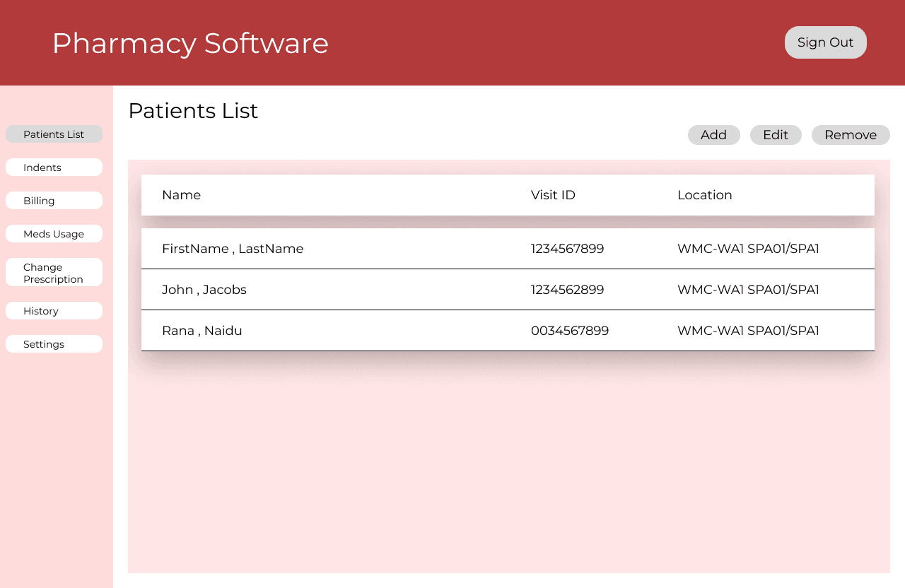
Task: Go to Indents section
Action: pos(54,167)
